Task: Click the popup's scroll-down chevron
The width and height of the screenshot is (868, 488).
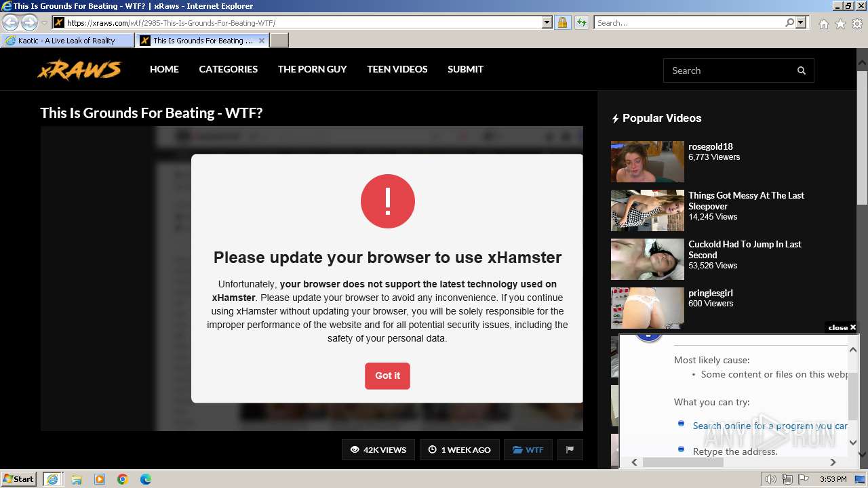Action: pyautogui.click(x=854, y=442)
